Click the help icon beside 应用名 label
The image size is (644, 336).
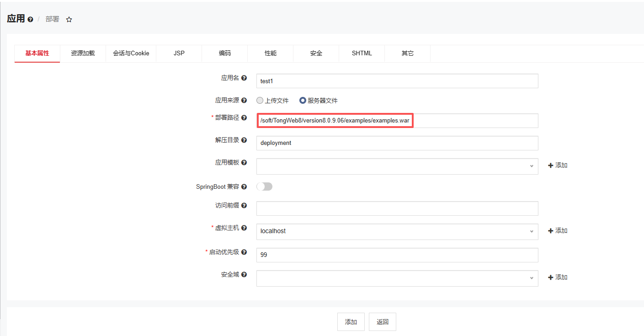pyautogui.click(x=244, y=79)
